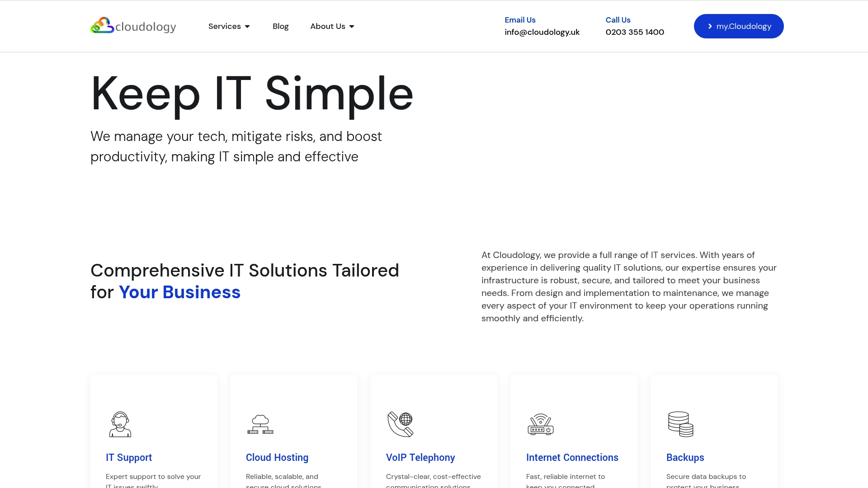Expand the Services dropdown arrow
Viewport: 868px width, 488px height.
tap(247, 27)
